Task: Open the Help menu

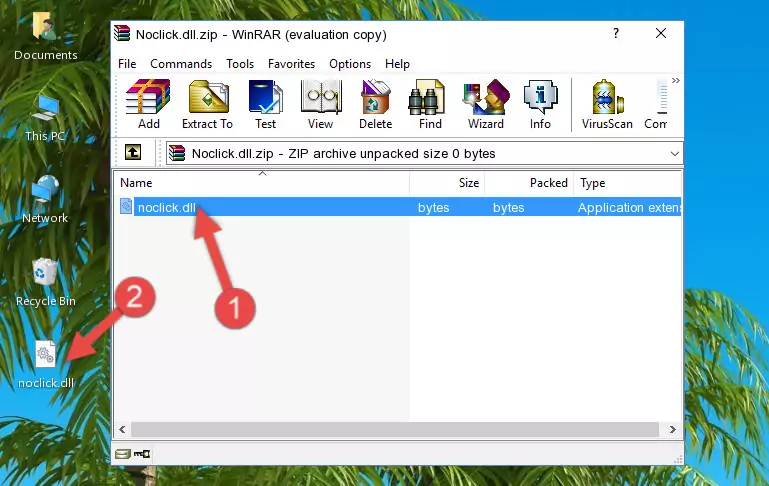Action: coord(397,64)
